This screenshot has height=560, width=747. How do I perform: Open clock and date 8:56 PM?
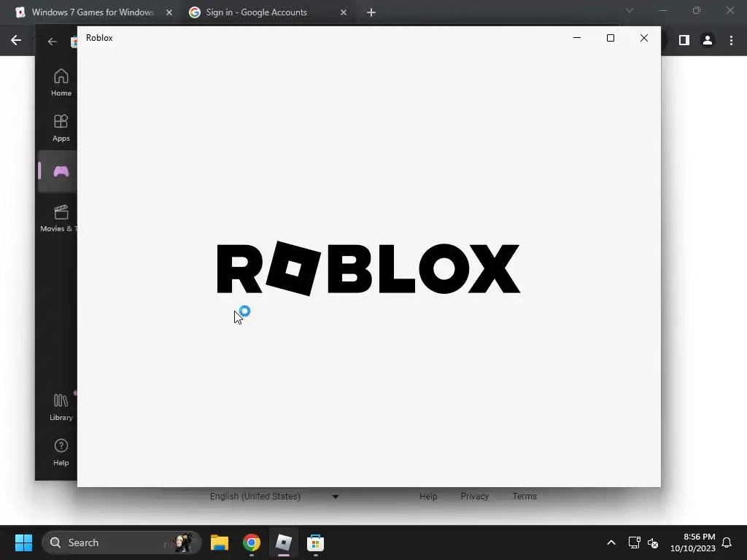point(693,542)
